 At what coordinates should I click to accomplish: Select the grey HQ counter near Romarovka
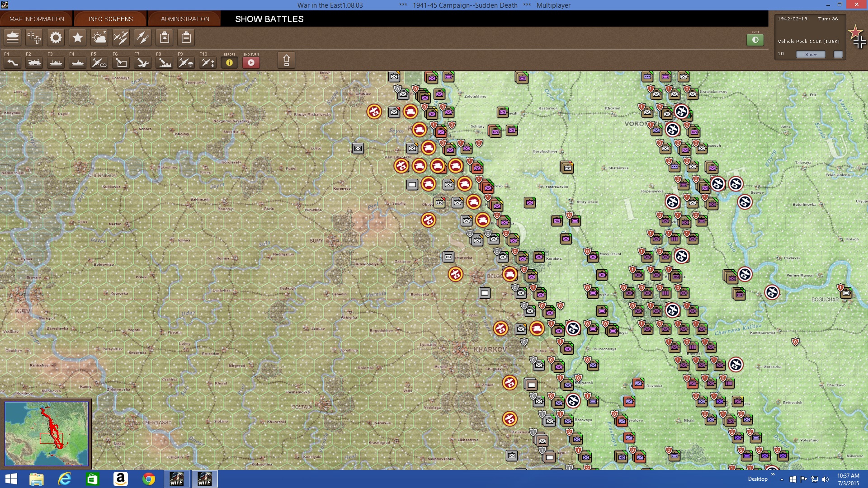448,257
